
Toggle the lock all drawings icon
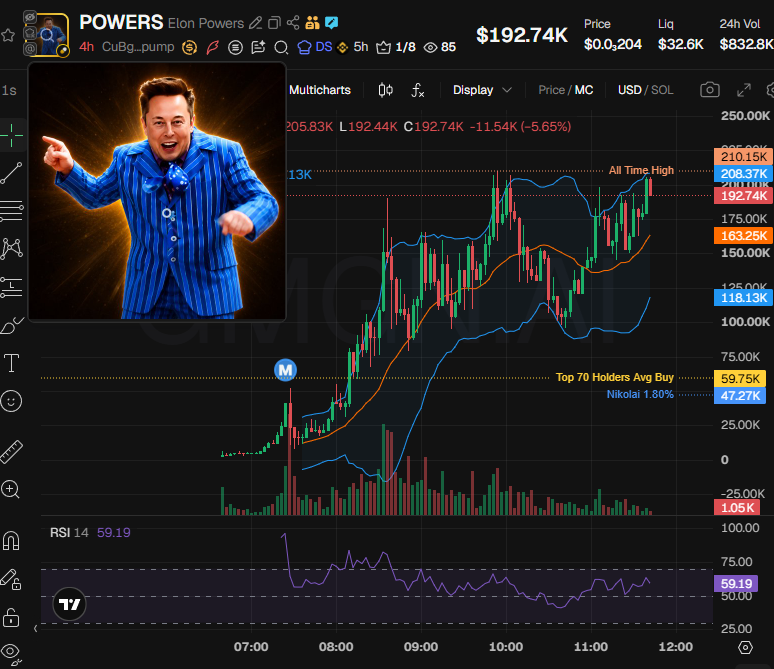(11, 617)
